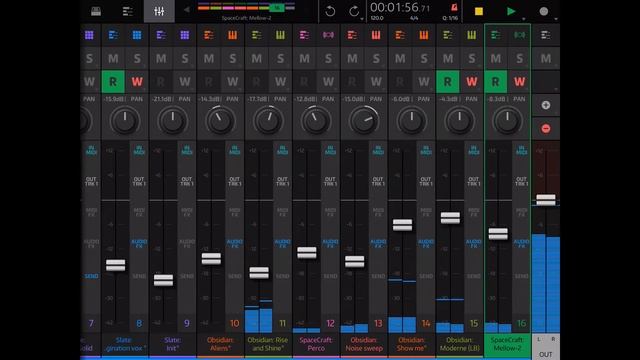Click the track 14 volume fader handle
This screenshot has width=640, height=360.
tap(402, 225)
